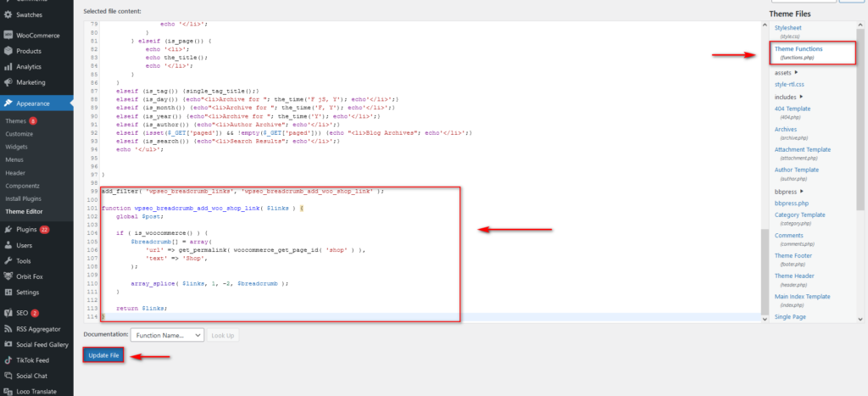Open Analytics from the sidebar

click(8, 66)
